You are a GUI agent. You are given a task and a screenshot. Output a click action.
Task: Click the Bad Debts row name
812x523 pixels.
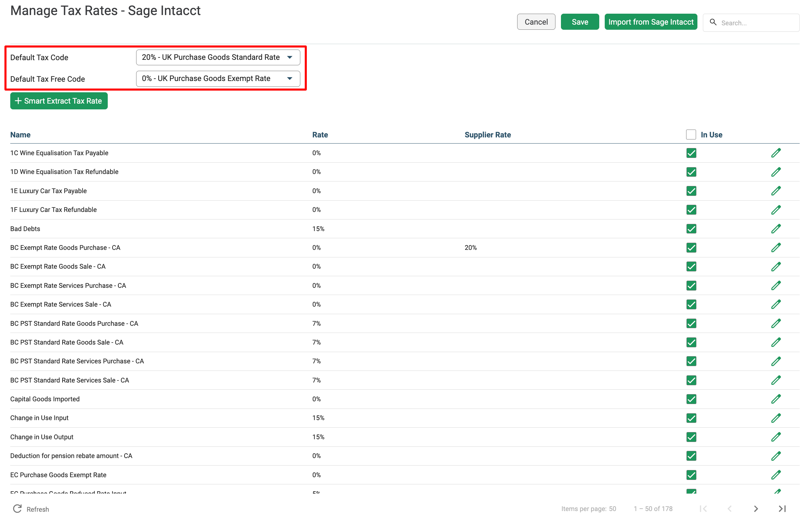point(25,229)
